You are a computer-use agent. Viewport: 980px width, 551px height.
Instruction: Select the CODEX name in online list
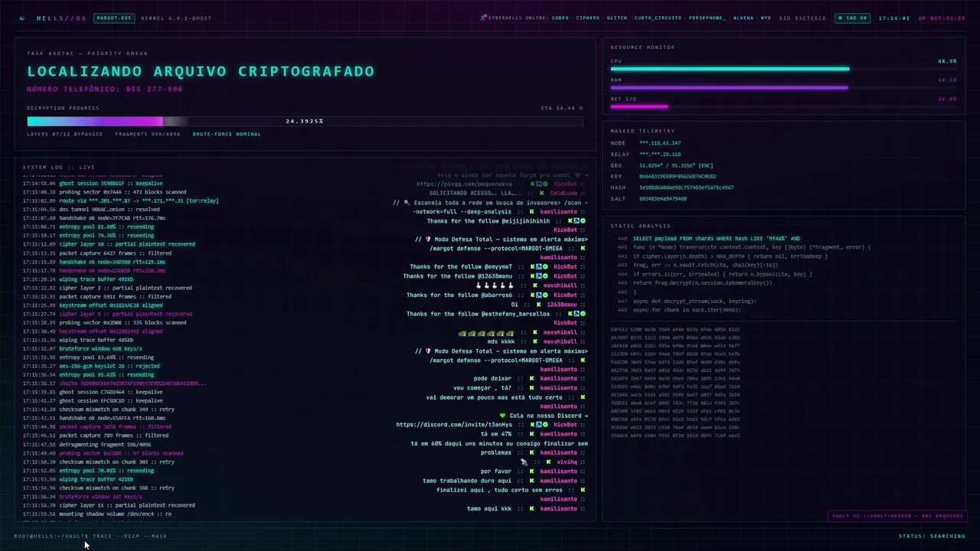(560, 18)
